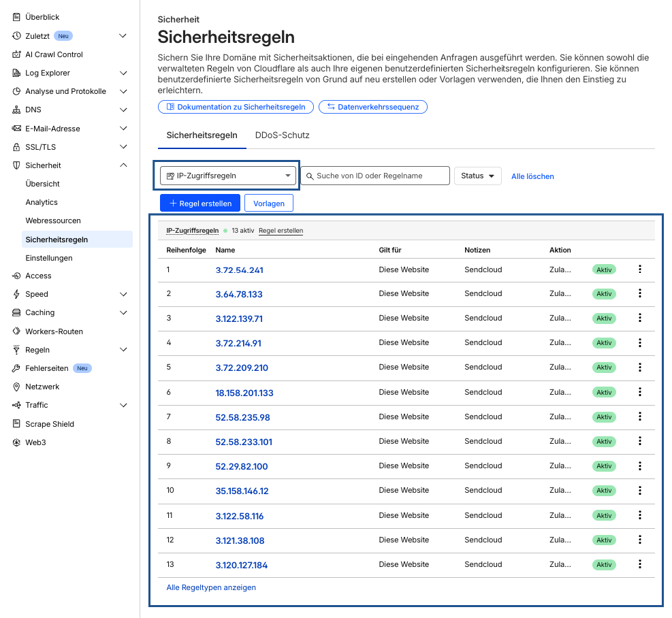
Task: Click the Traffic icon
Action: coord(16,405)
